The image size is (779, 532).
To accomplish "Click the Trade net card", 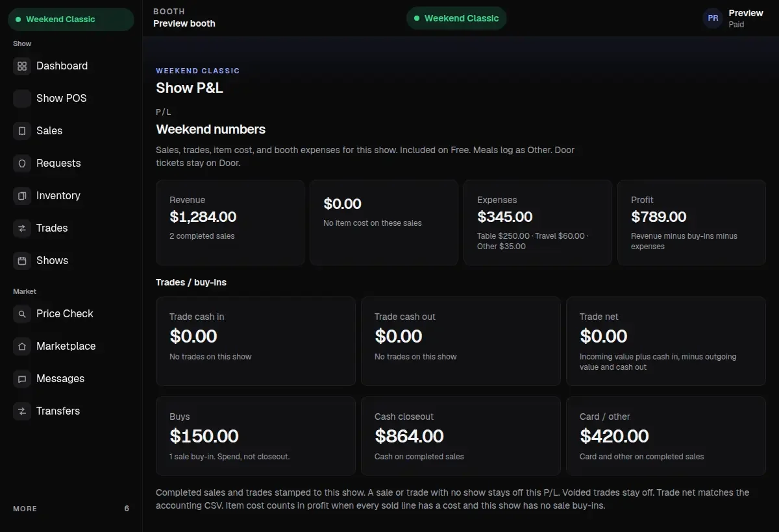I will pos(666,341).
